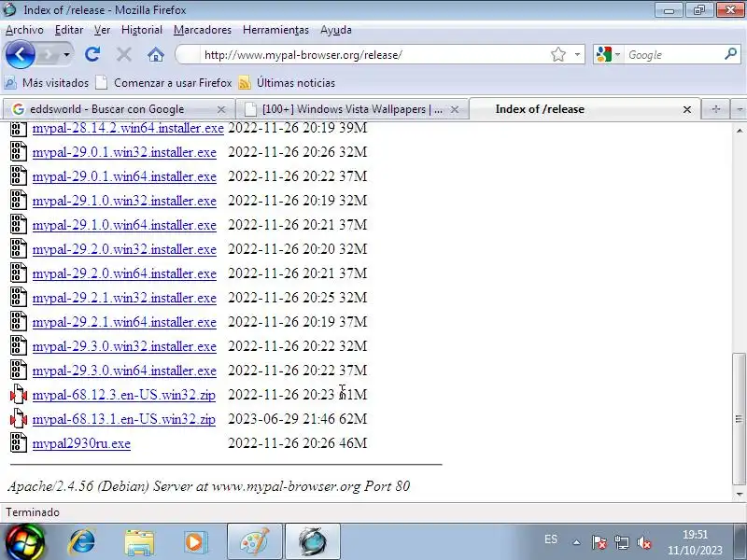Download mypal-68.13.1.en-US.win32.zip link

click(124, 419)
